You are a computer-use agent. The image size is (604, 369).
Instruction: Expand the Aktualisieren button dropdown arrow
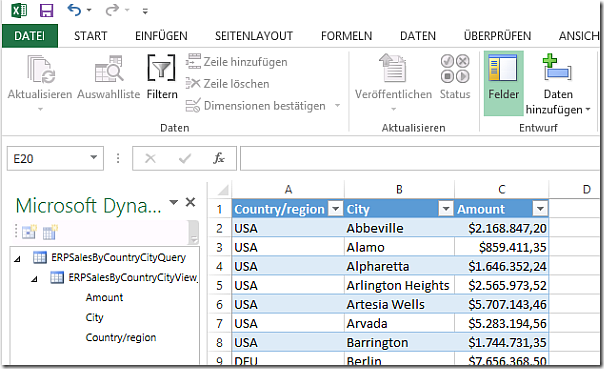(40, 109)
